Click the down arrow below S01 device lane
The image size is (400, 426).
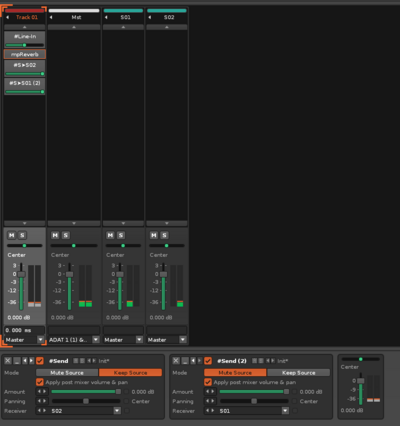123,223
